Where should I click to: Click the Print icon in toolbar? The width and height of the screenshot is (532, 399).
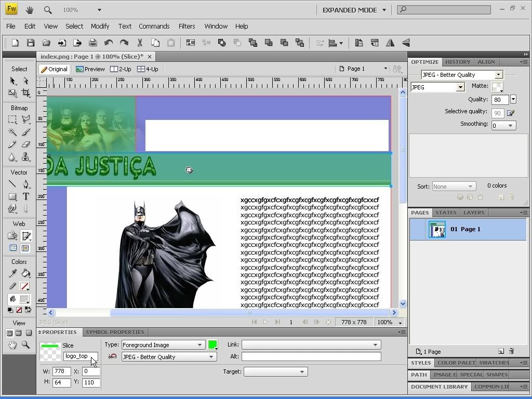[92, 43]
